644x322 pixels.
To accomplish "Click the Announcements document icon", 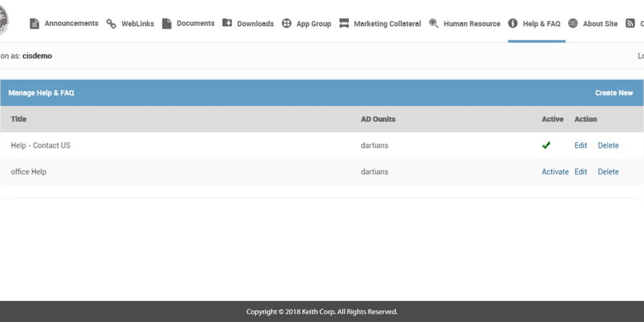I will pyautogui.click(x=34, y=23).
